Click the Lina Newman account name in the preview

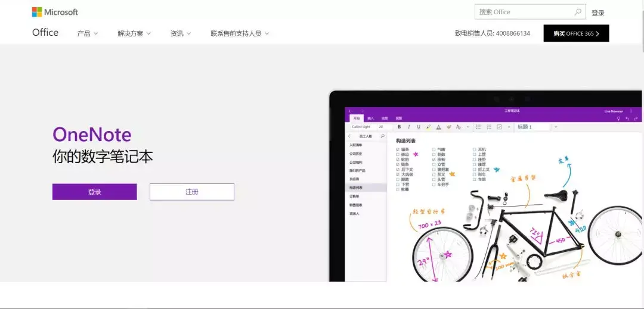point(614,111)
